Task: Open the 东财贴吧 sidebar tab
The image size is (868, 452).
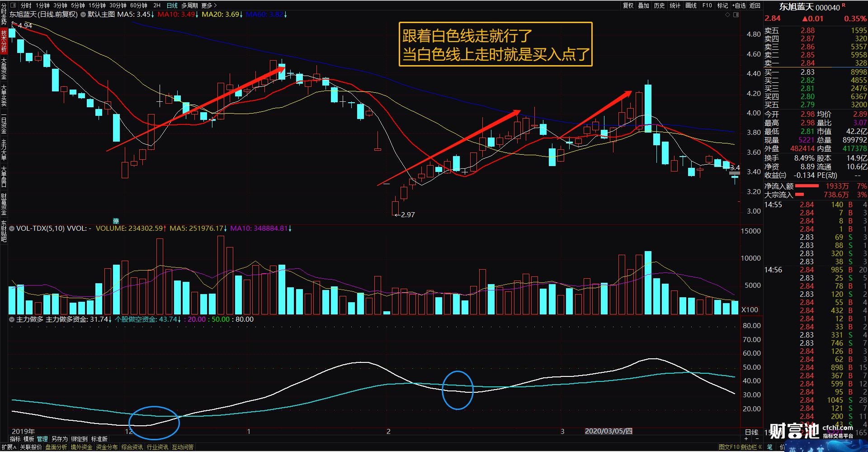Action: [4, 232]
